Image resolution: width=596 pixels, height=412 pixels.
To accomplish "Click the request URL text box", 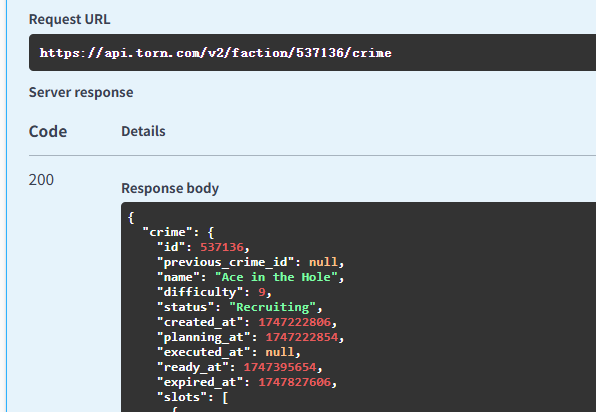I will (x=312, y=52).
